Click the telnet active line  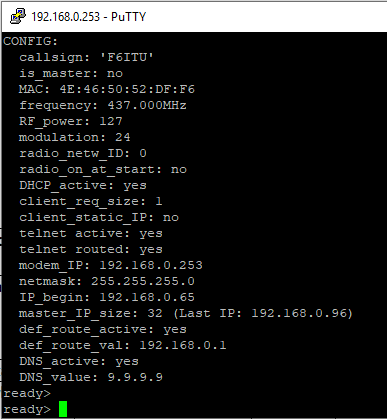pyautogui.click(x=91, y=233)
